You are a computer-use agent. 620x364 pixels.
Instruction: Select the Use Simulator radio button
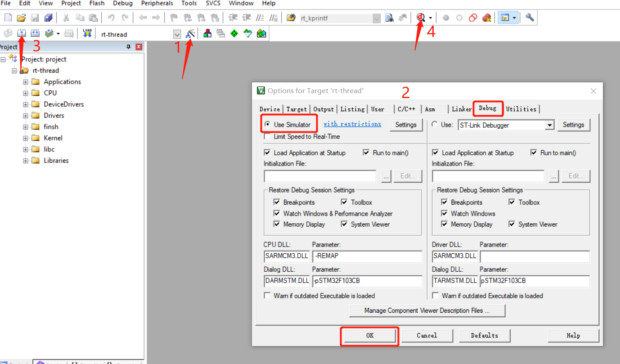[268, 125]
